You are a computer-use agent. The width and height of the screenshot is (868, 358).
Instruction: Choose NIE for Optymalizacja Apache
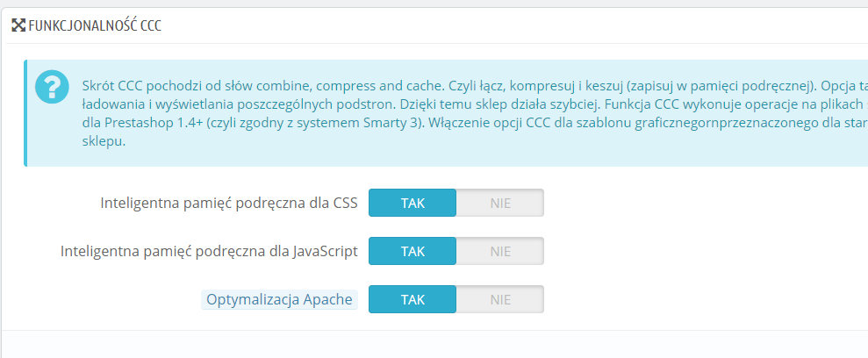[x=500, y=299]
